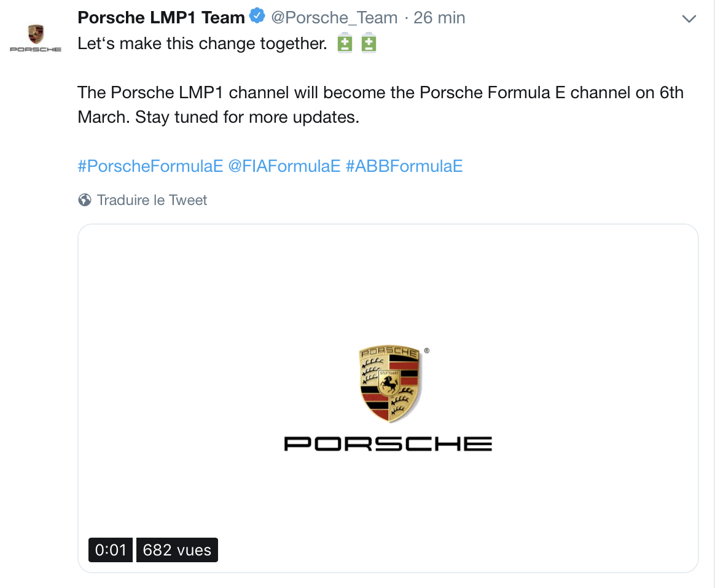Click the Let's make this change together text
Viewport: 715px width, 588px height.
(x=203, y=44)
